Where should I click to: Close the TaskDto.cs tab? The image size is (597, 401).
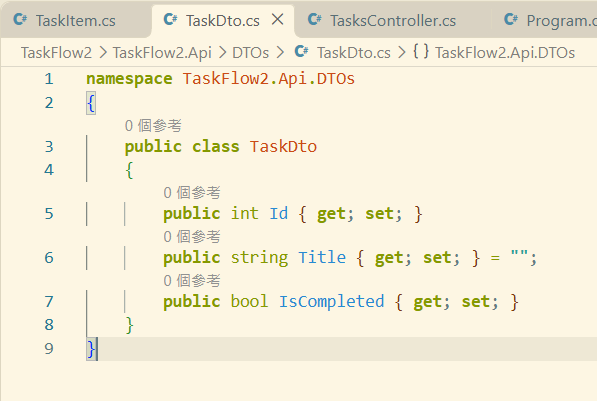tap(278, 19)
